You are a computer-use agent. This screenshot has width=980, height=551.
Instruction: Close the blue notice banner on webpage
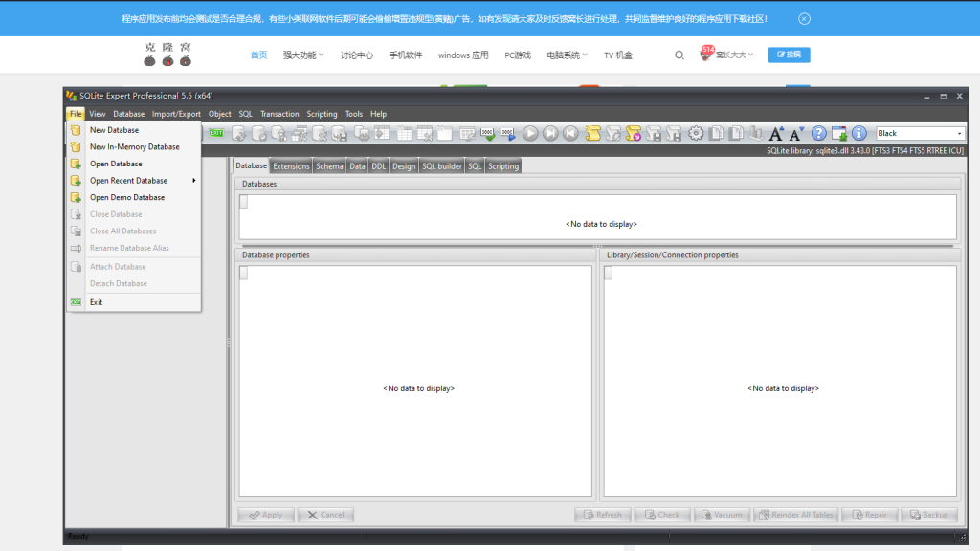tap(804, 19)
